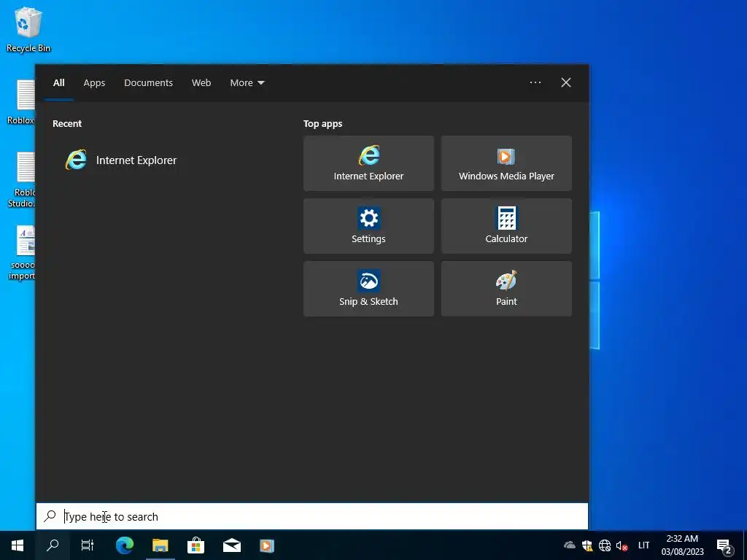Open Microsoft Store from the taskbar
747x560 pixels.
[x=196, y=545]
